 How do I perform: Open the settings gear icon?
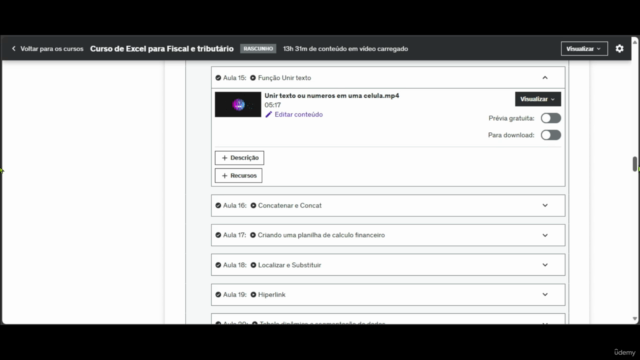(619, 49)
